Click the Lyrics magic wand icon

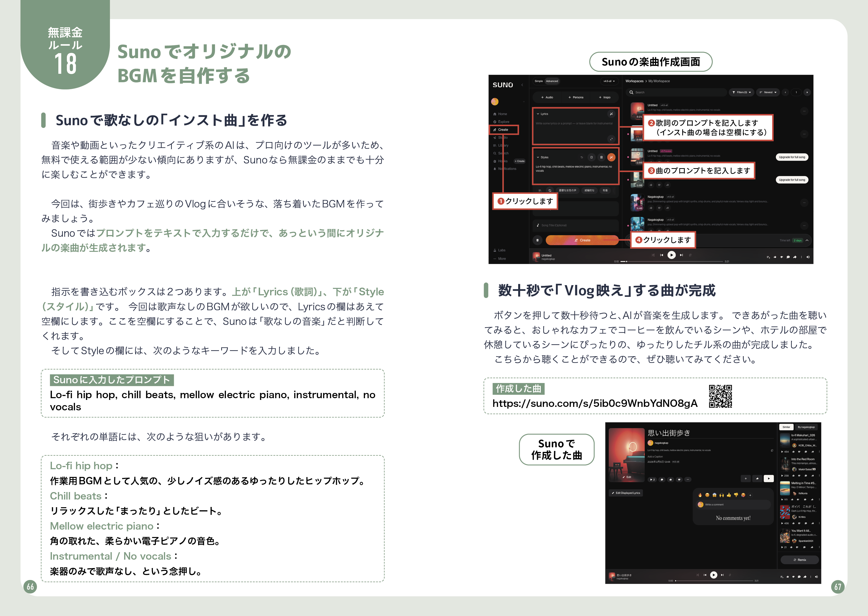coord(611,114)
